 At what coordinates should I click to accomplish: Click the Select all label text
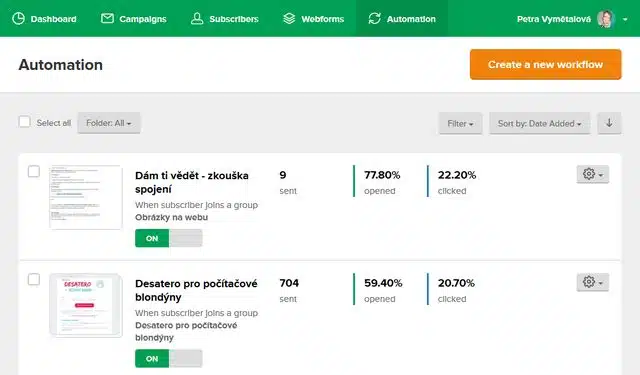[53, 123]
